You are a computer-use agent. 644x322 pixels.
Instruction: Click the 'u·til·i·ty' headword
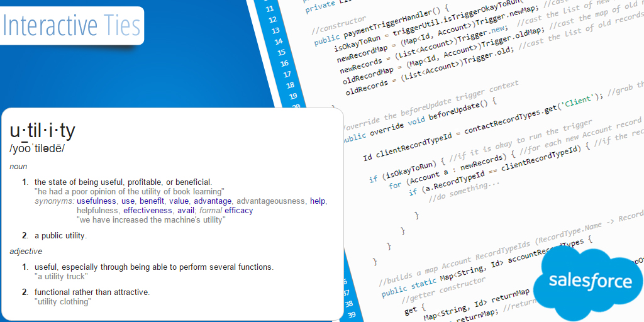[x=42, y=131]
